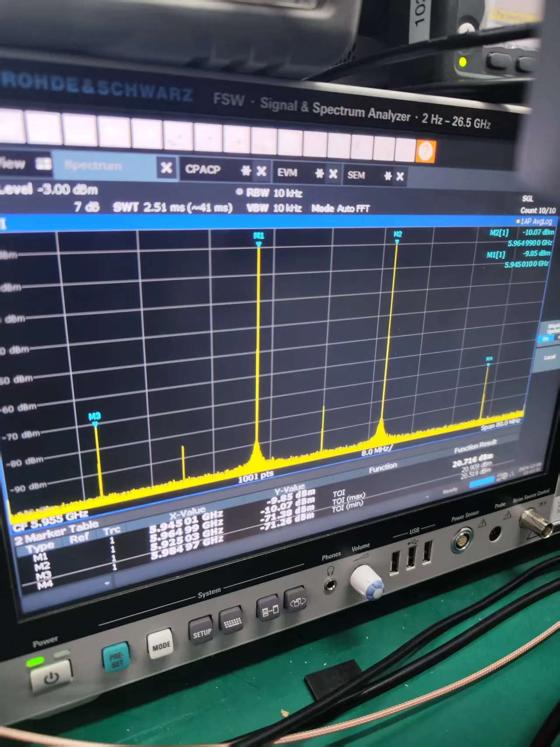560x747 pixels.
Task: Tap the -70 dBm y-axis label
Action: 20,435
